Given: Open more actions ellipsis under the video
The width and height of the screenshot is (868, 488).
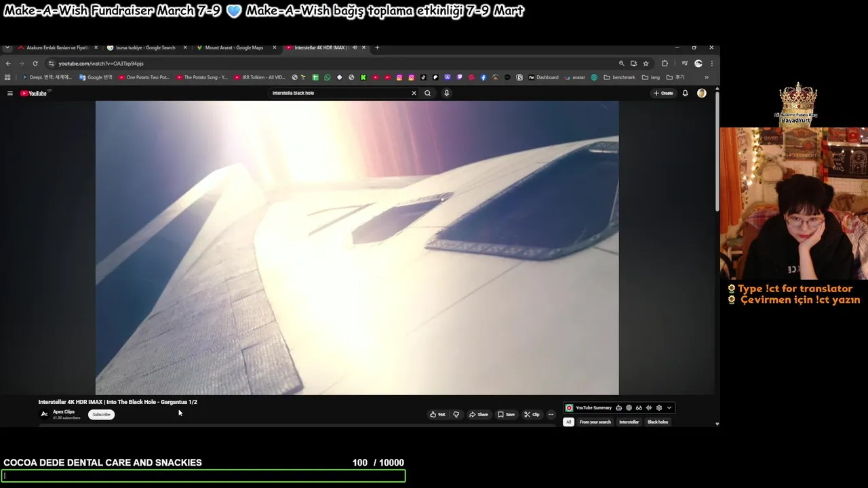Looking at the screenshot, I should [x=551, y=414].
